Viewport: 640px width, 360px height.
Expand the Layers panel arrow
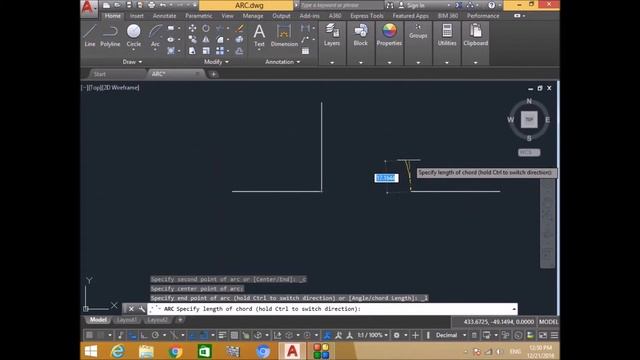332,62
